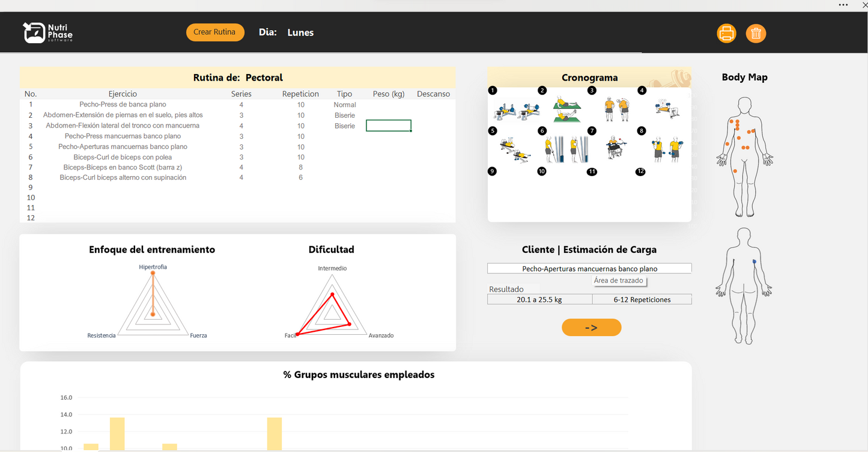Click the front body map figure
The image size is (868, 452).
click(744, 156)
